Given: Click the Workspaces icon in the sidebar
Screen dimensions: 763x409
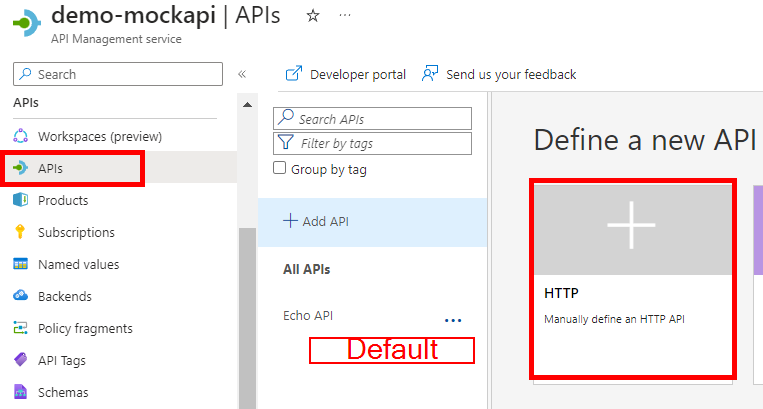Looking at the screenshot, I should point(20,136).
